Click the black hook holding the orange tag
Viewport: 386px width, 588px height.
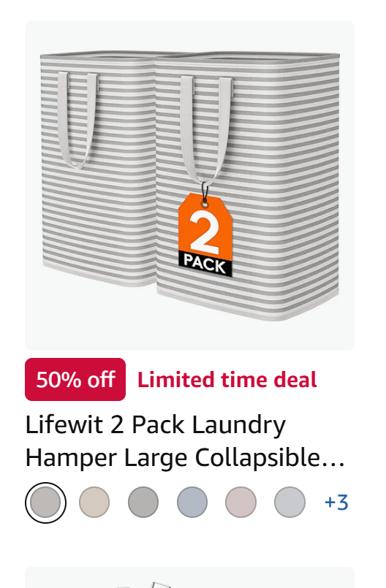pyautogui.click(x=205, y=192)
